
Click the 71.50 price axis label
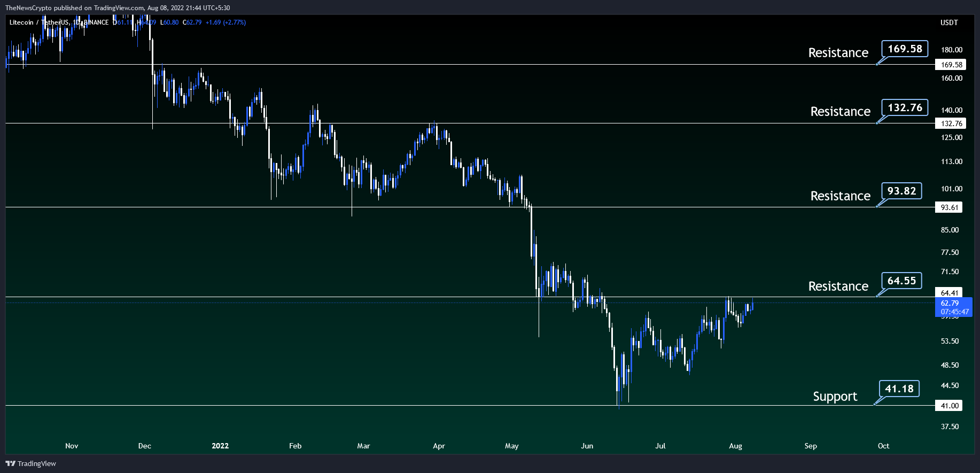[950, 272]
